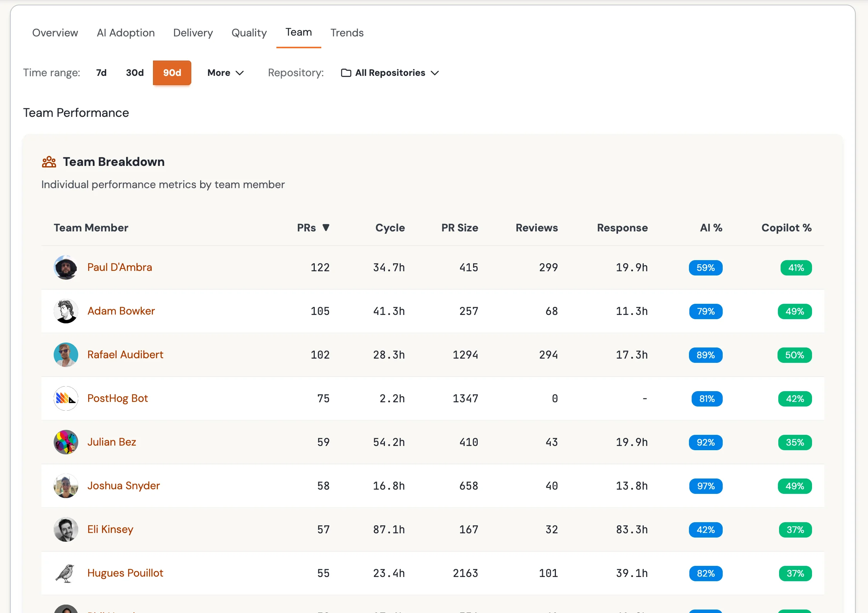The height and width of the screenshot is (613, 868).
Task: Set time range to 7d
Action: (x=101, y=73)
